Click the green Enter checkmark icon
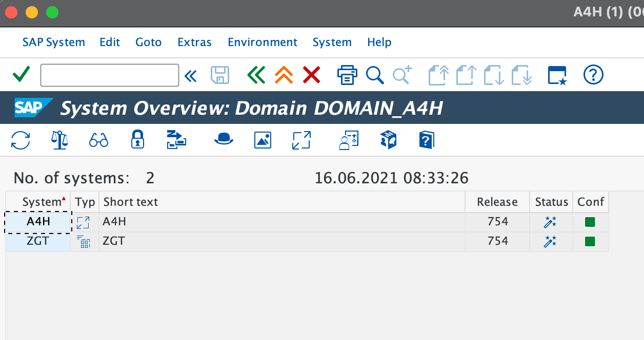644x340 pixels. pyautogui.click(x=22, y=75)
